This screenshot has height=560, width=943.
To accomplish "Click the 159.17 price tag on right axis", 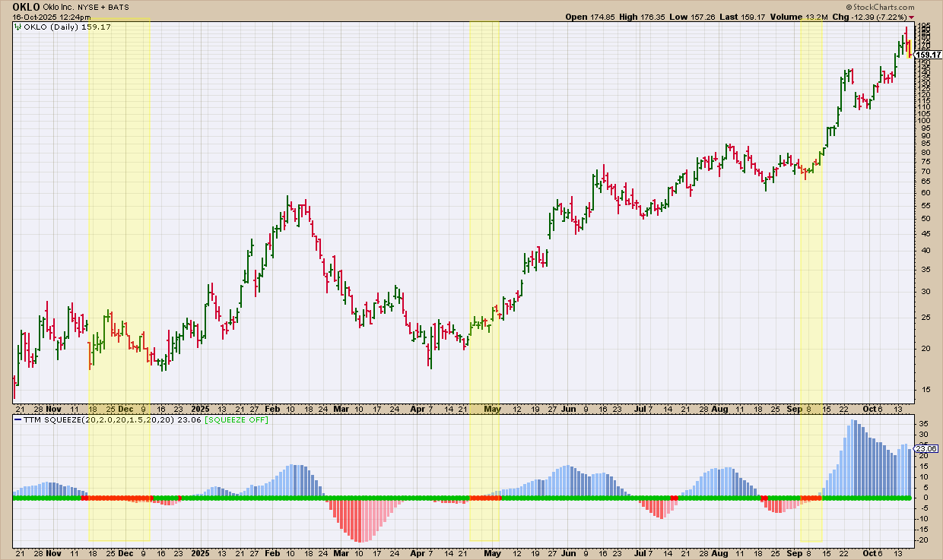I will [928, 55].
